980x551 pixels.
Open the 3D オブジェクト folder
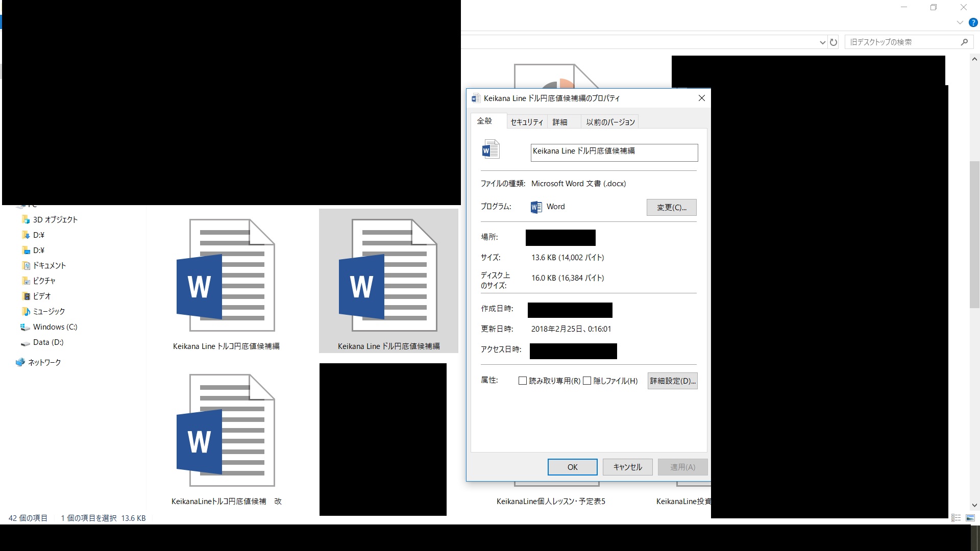(55, 219)
